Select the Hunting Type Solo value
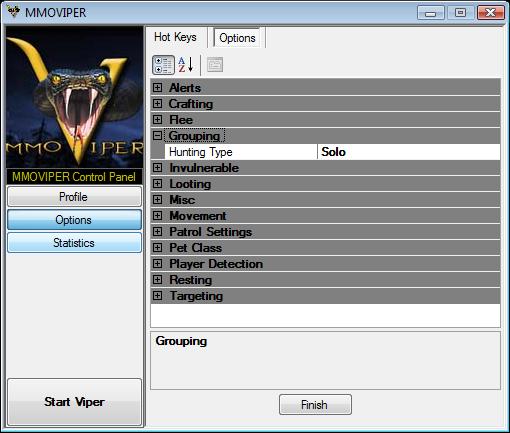 [x=409, y=152]
